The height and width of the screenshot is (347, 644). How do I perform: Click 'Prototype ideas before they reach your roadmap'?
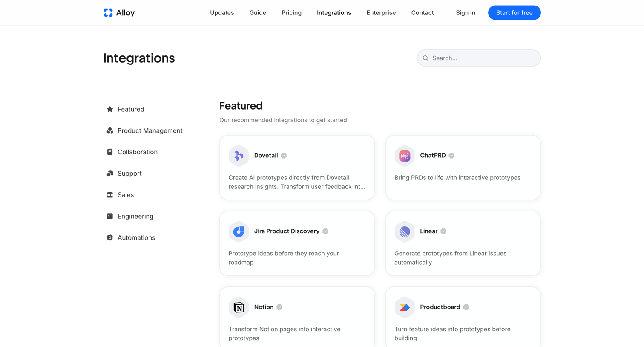[x=284, y=258]
